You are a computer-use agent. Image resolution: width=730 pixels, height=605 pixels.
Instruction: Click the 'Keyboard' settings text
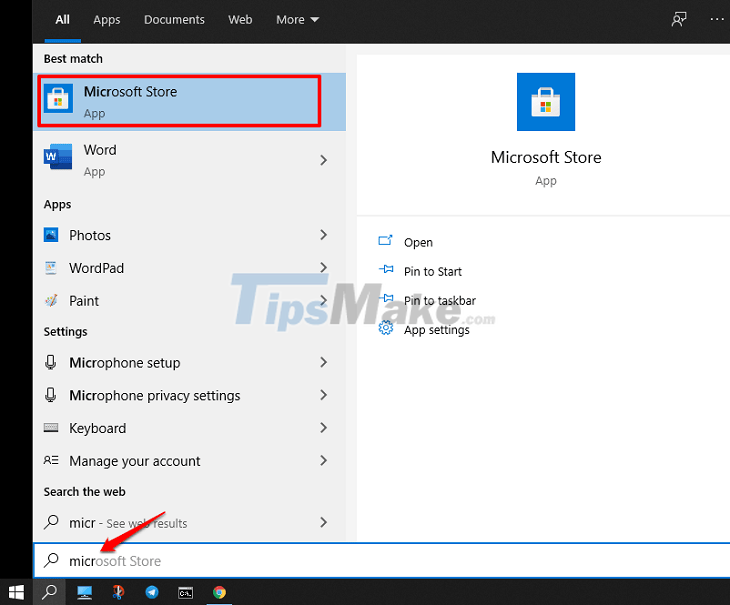click(x=97, y=428)
